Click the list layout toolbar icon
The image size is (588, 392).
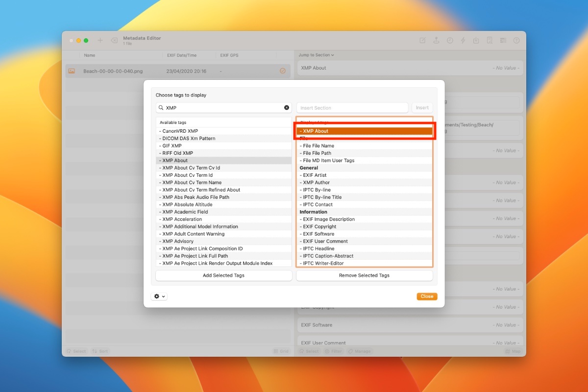503,41
